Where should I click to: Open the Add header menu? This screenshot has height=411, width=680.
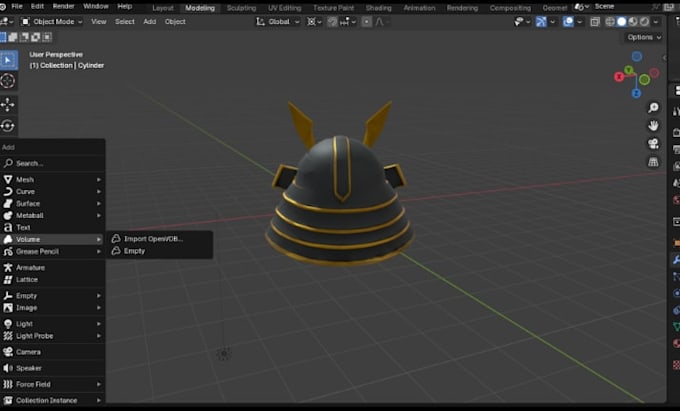[150, 22]
